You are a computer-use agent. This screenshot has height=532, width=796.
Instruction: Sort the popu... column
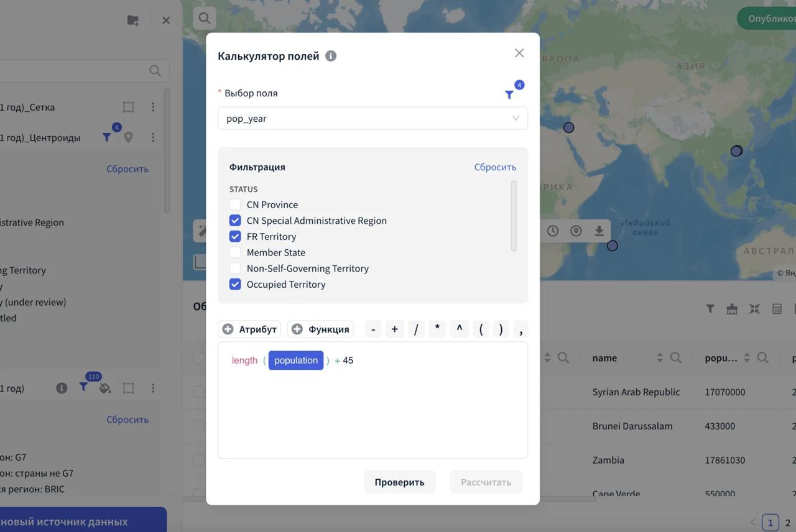tap(747, 358)
